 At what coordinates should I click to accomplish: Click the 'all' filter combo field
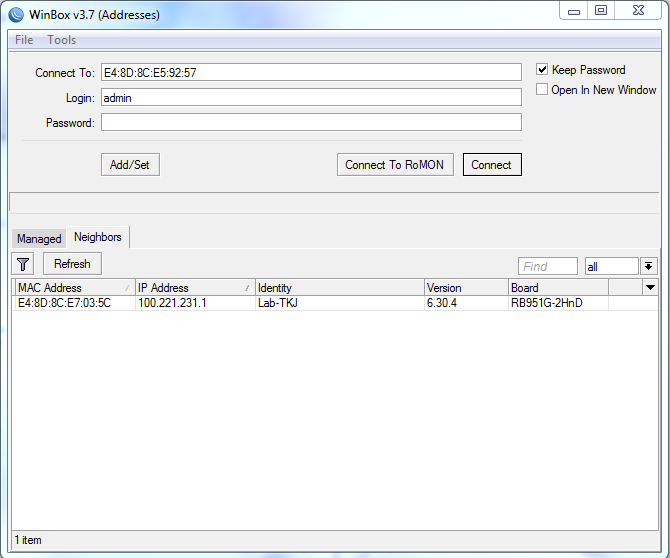pyautogui.click(x=611, y=267)
